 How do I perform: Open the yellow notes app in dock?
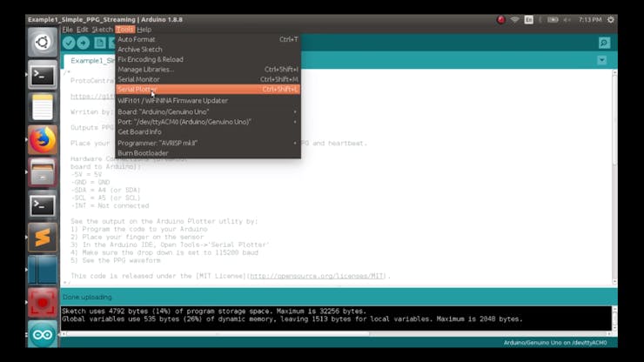(43, 107)
